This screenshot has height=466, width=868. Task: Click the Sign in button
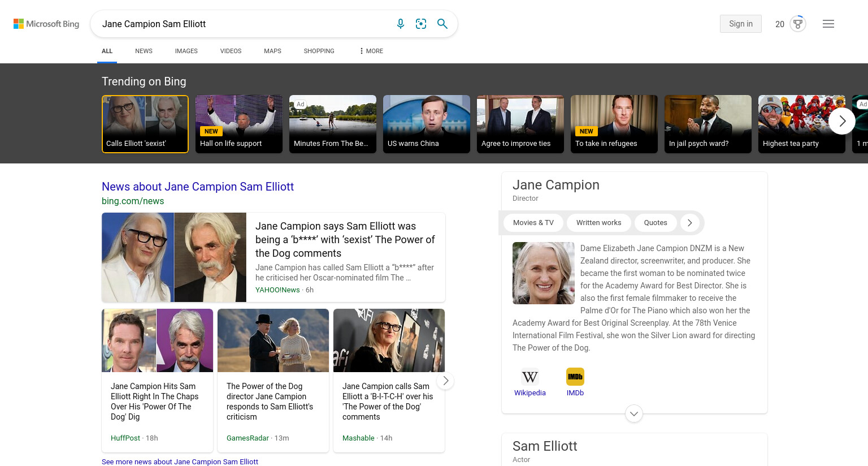[741, 24]
